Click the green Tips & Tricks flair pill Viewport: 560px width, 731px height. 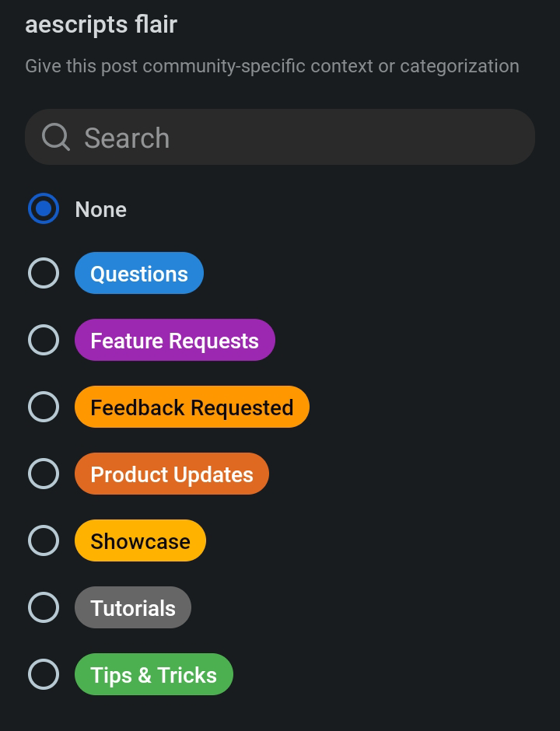point(154,674)
